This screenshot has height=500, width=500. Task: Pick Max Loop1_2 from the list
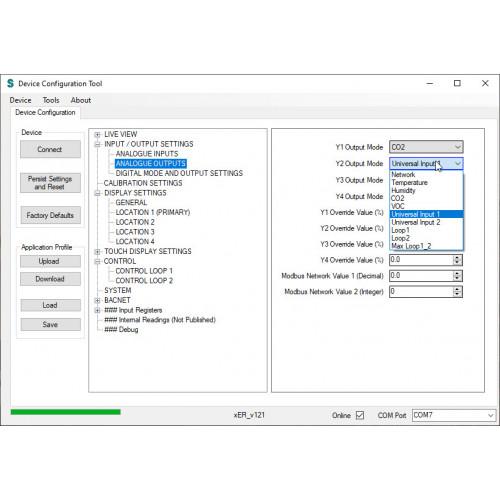click(411, 246)
